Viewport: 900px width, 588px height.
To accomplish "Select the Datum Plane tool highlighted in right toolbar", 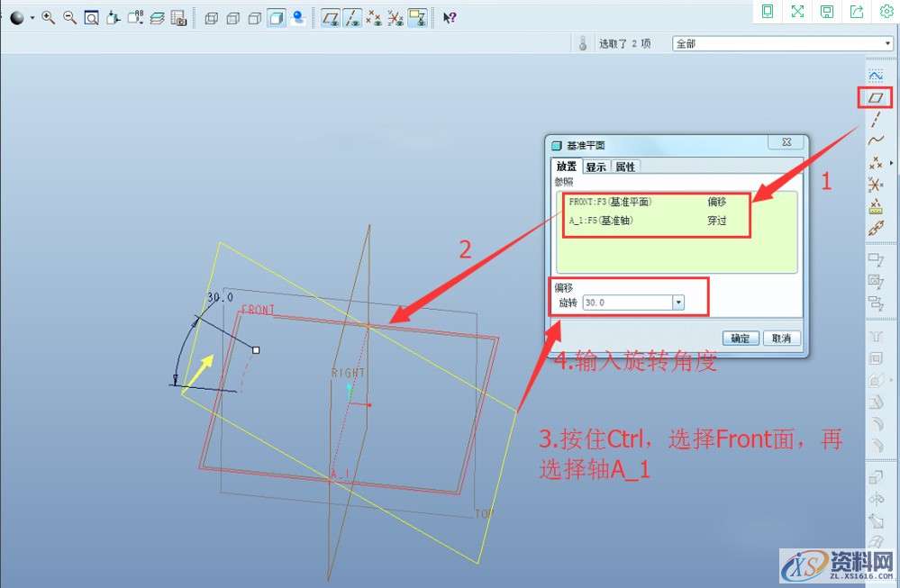I will tap(876, 98).
